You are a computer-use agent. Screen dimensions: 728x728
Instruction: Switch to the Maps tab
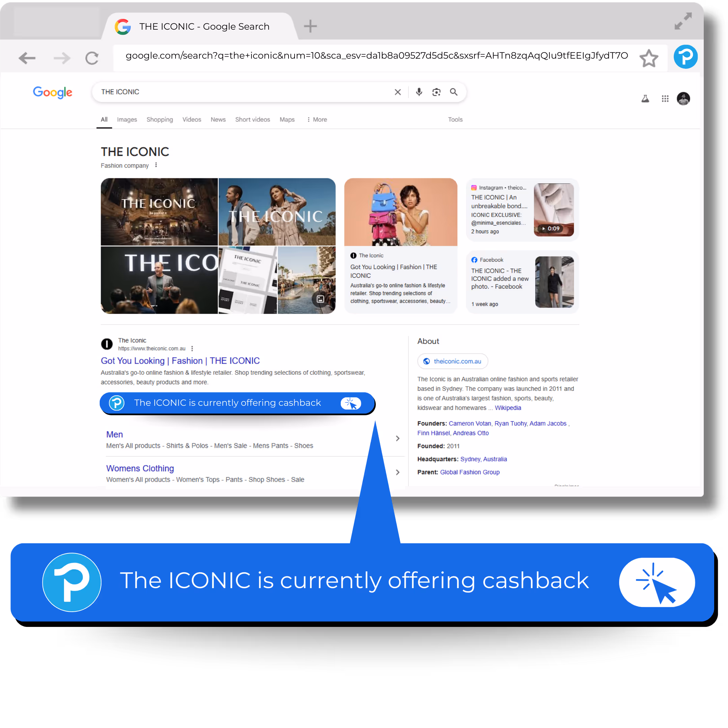pyautogui.click(x=287, y=119)
